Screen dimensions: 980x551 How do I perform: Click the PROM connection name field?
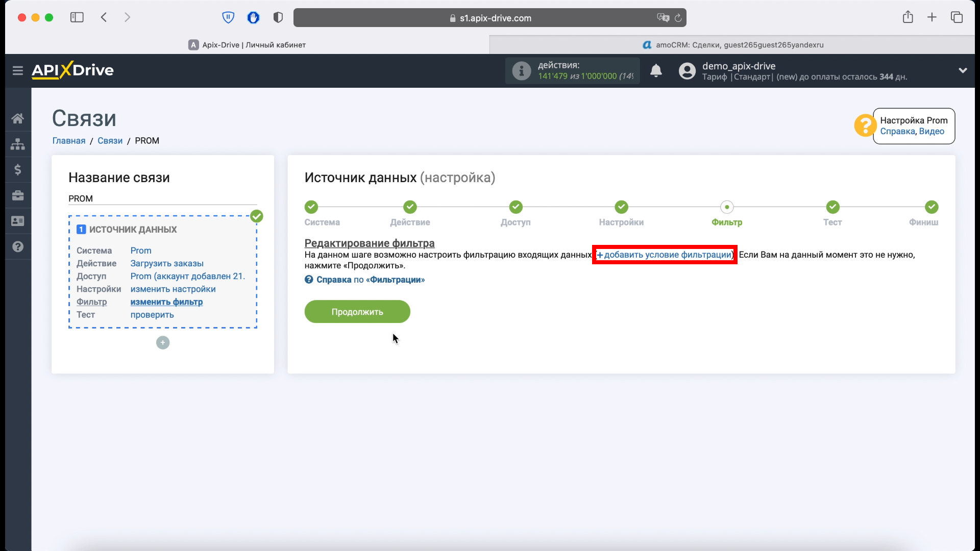point(163,198)
